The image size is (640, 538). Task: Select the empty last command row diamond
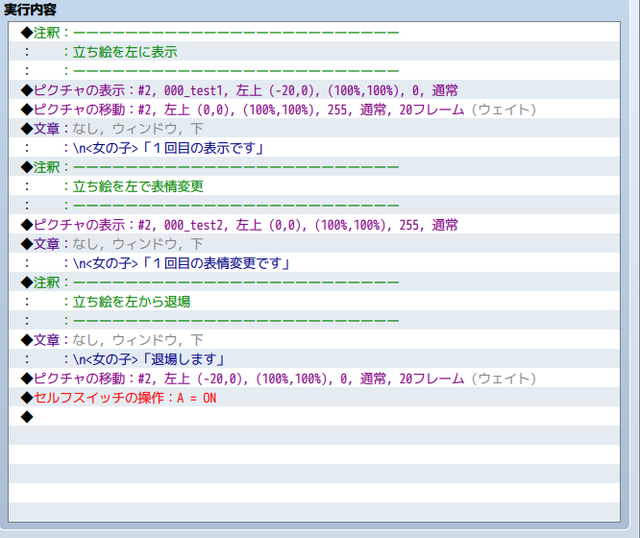[27, 417]
